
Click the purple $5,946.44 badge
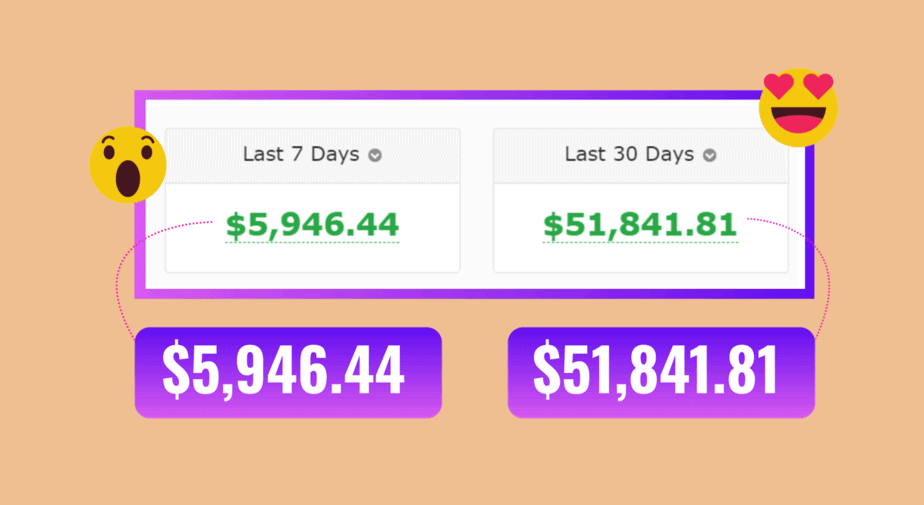click(x=288, y=372)
